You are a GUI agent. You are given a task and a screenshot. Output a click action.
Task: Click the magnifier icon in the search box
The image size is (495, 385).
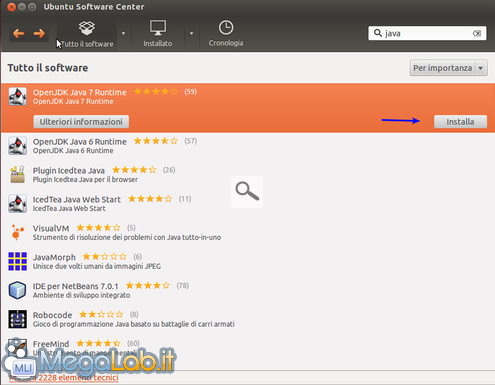378,33
